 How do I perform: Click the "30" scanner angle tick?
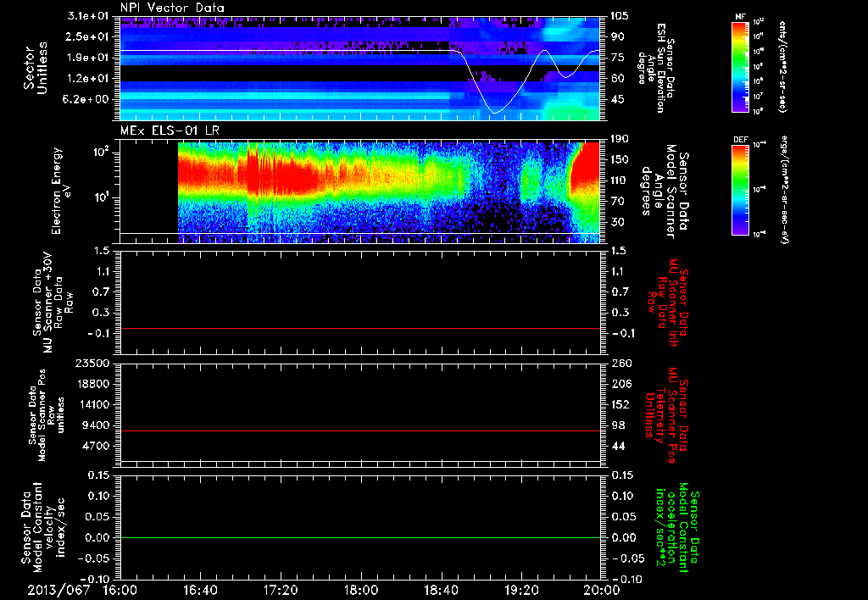(x=617, y=222)
